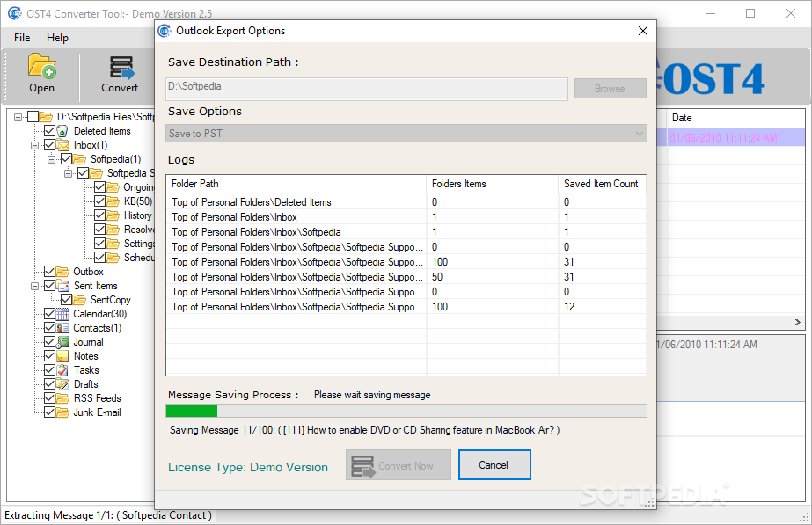Click the Contacts(1) card icon
The height and width of the screenshot is (525, 812).
coord(62,328)
